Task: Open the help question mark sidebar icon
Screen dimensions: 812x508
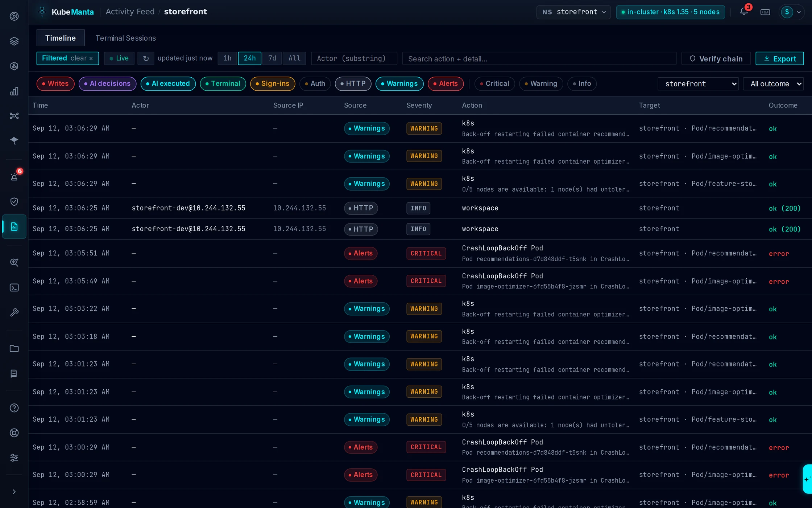Action: [x=14, y=408]
